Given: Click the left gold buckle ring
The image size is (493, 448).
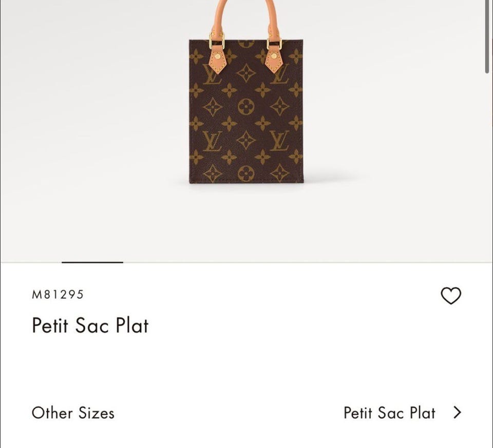Looking at the screenshot, I should [x=217, y=41].
